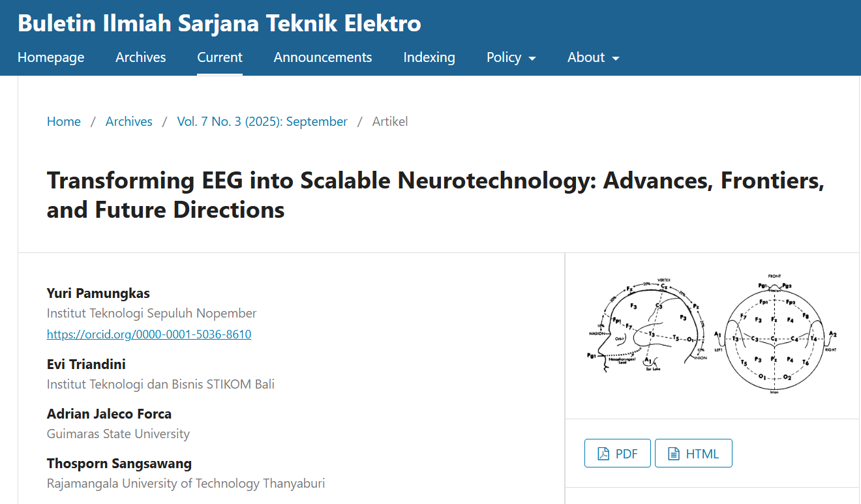The height and width of the screenshot is (504, 861).
Task: Click the EEG electrode placement thumbnail
Action: click(712, 334)
